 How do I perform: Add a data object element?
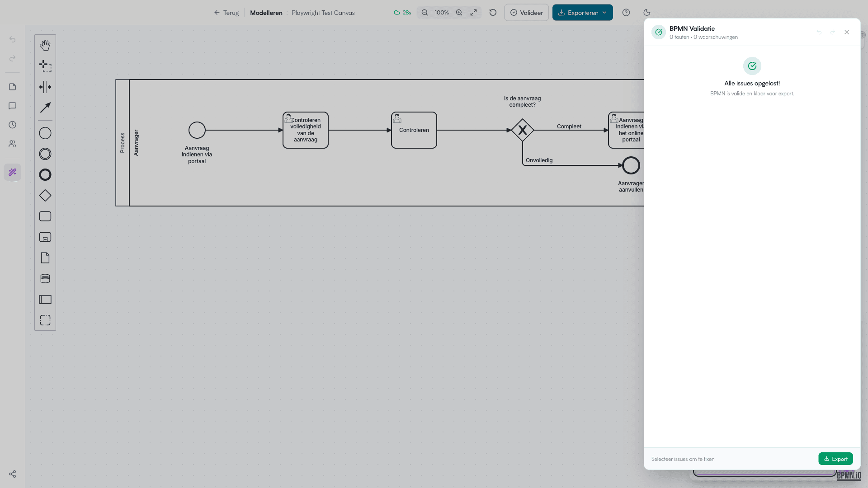[x=45, y=258]
